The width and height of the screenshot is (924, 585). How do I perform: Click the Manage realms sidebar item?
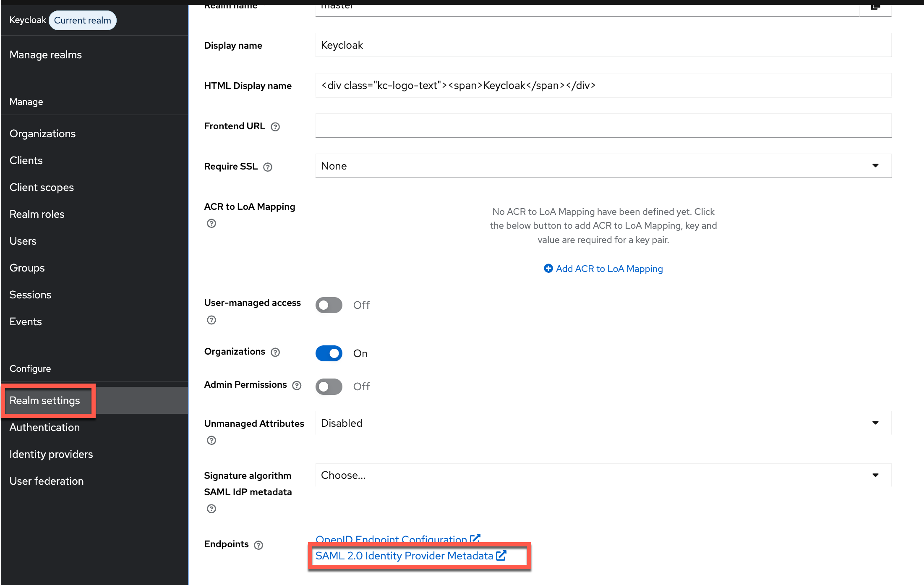(x=45, y=55)
